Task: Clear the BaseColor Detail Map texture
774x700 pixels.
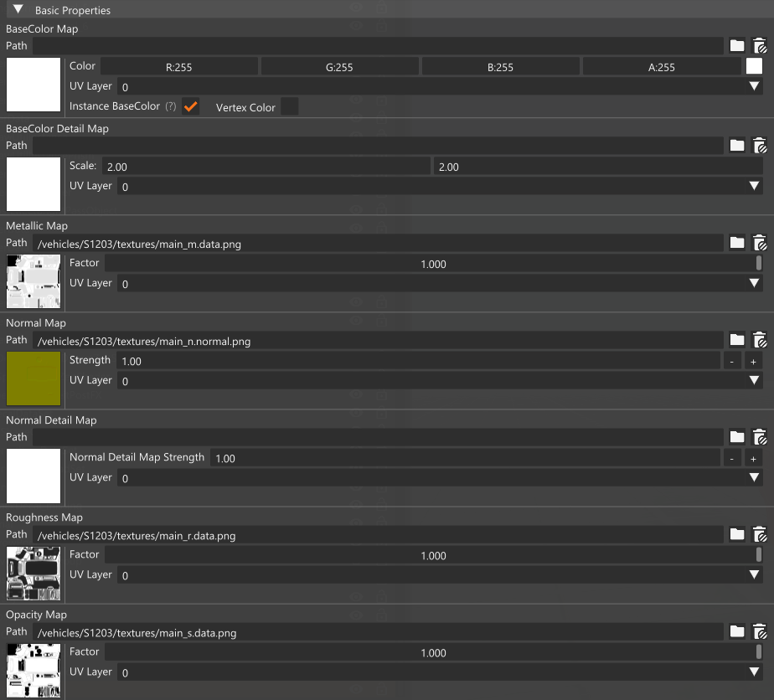Action: point(759,146)
